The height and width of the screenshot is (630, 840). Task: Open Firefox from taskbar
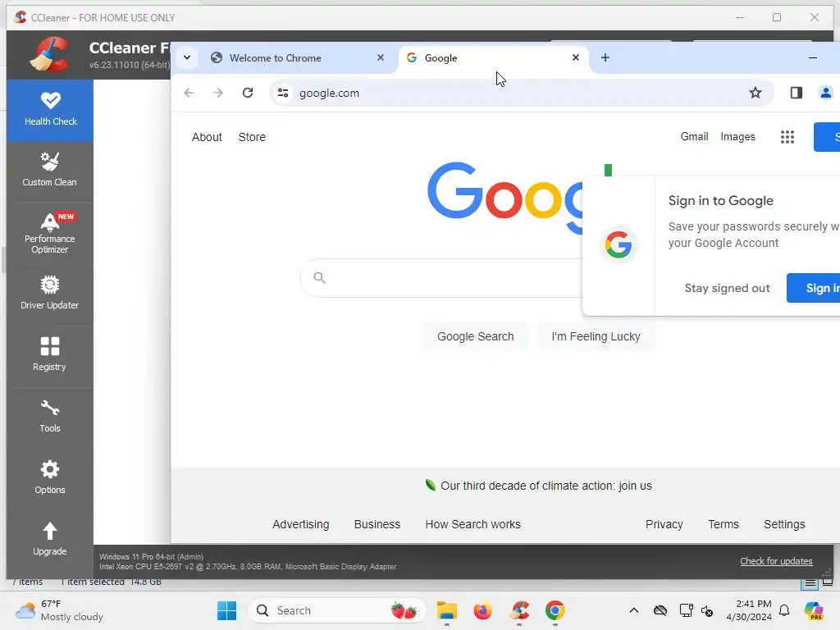[482, 610]
